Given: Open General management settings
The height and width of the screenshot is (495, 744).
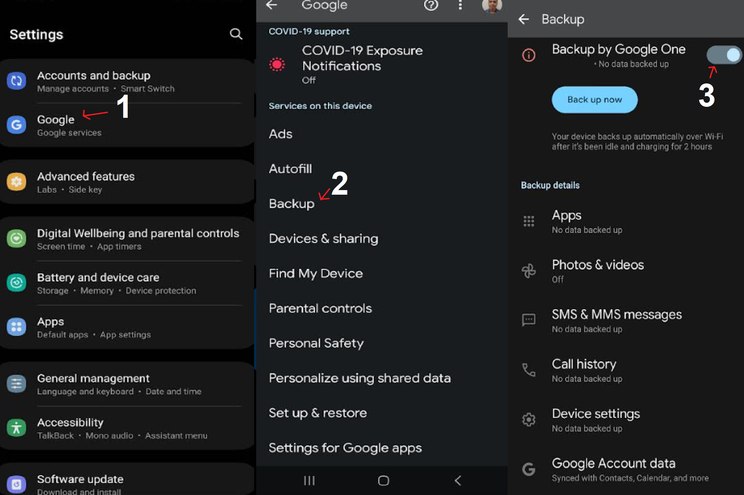Looking at the screenshot, I should 127,384.
